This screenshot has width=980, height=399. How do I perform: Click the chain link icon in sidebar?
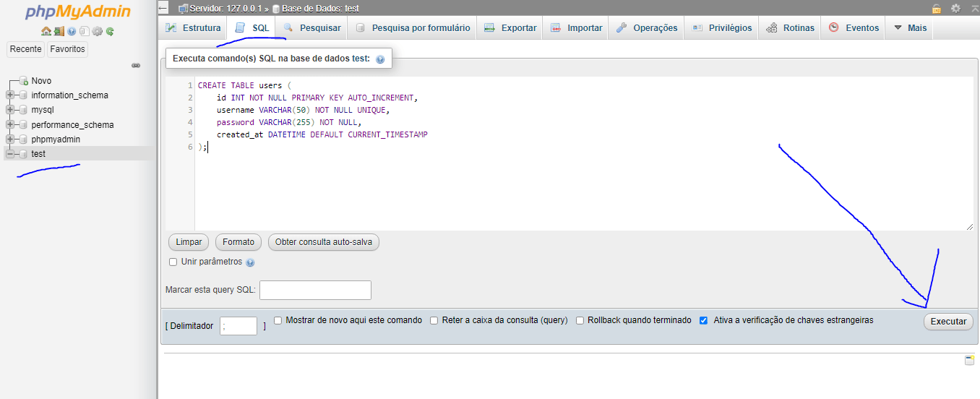[135, 65]
